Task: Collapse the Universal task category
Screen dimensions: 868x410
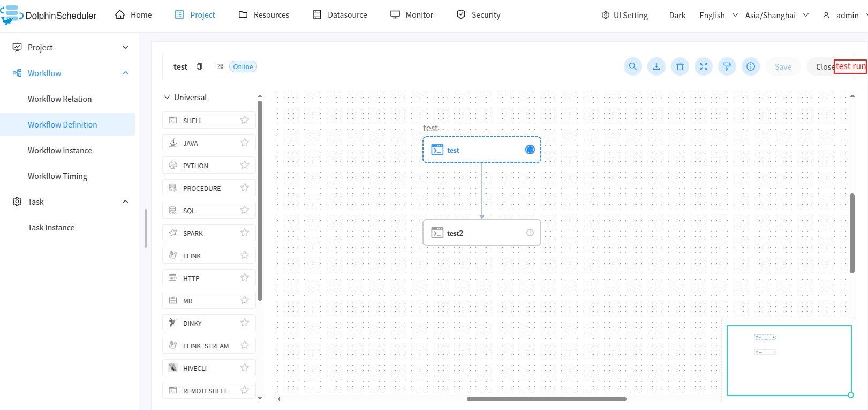Action: pyautogui.click(x=167, y=97)
